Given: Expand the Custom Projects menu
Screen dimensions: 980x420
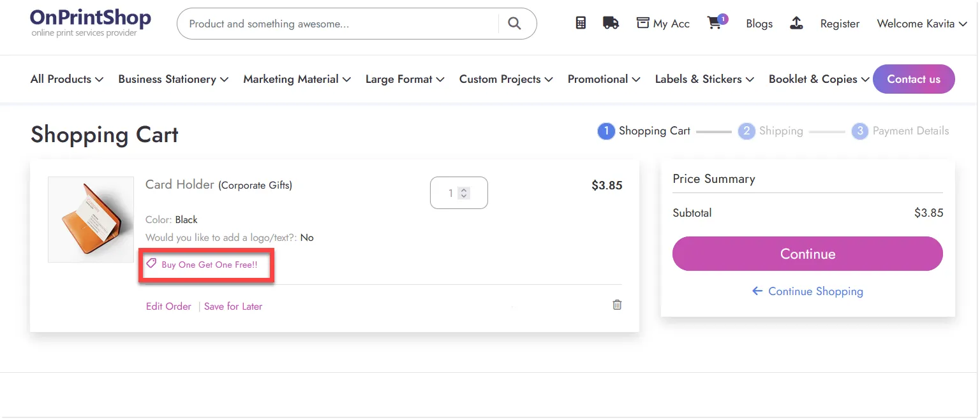Looking at the screenshot, I should tap(506, 79).
